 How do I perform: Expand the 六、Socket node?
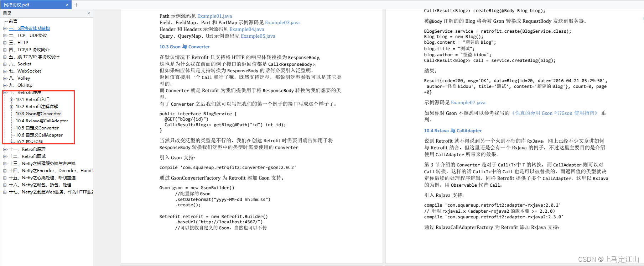pyautogui.click(x=5, y=64)
